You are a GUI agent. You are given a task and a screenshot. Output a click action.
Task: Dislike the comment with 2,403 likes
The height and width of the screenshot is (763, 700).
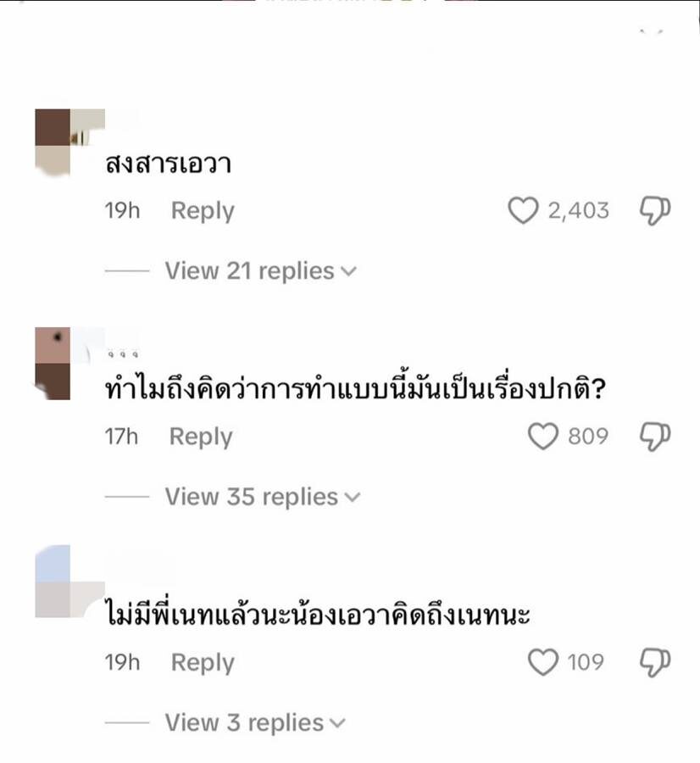click(x=655, y=211)
